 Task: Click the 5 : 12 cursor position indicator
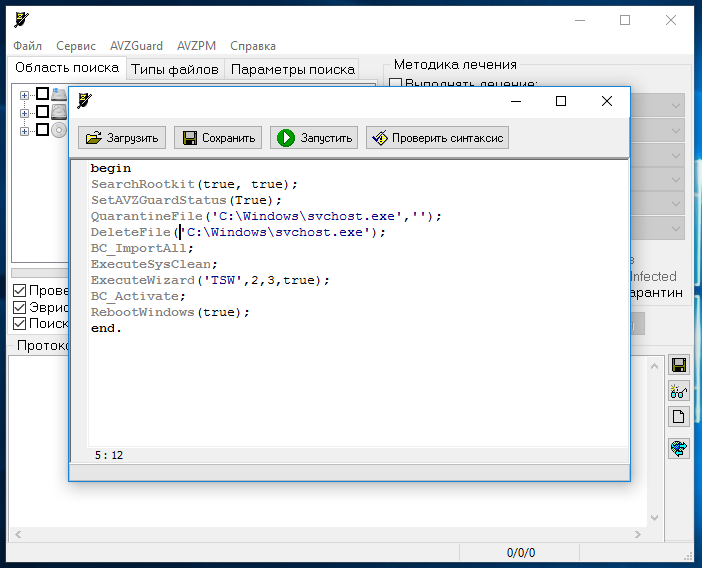point(109,455)
